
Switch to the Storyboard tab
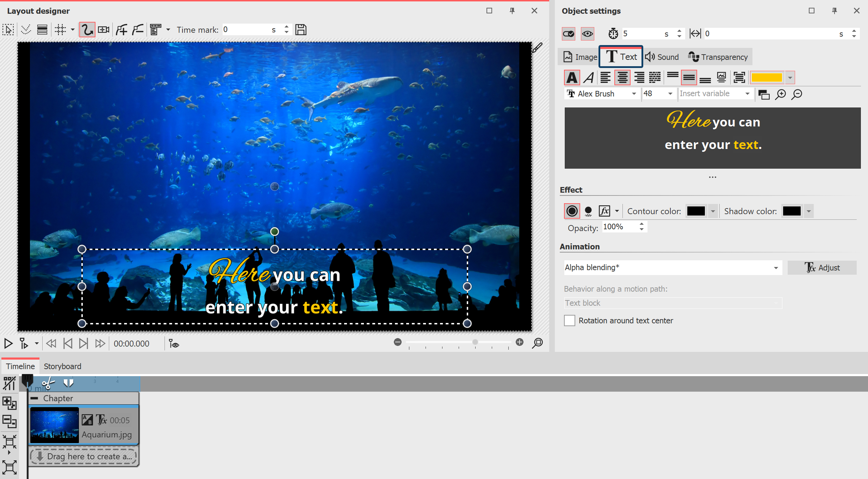tap(62, 366)
